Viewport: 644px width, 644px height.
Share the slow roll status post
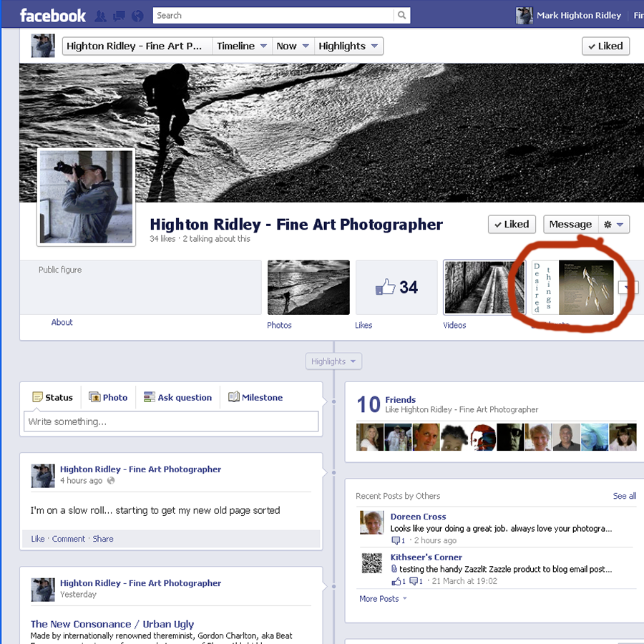pos(102,539)
